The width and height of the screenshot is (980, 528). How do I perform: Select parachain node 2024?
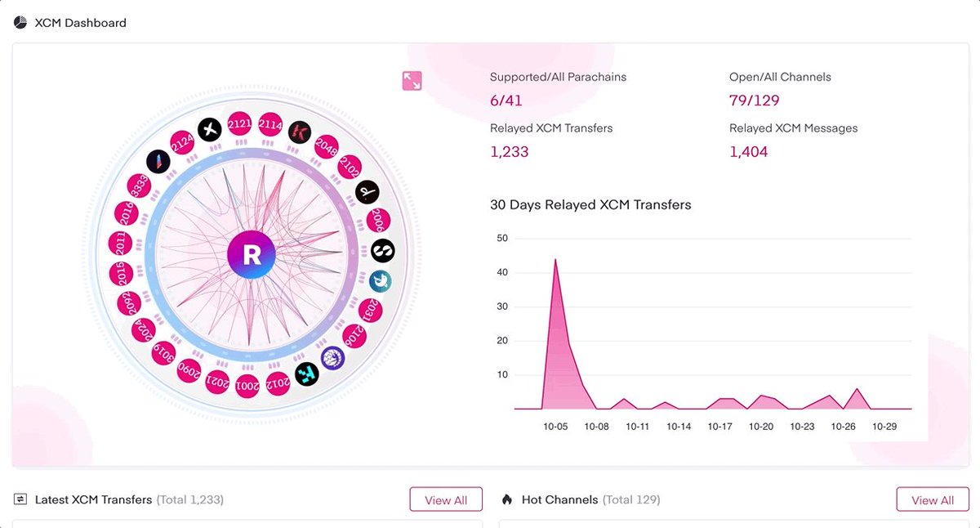click(143, 330)
